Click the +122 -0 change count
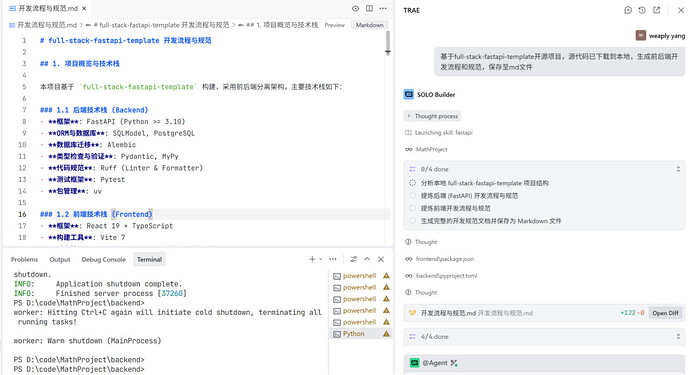The width and height of the screenshot is (690, 375). click(632, 313)
